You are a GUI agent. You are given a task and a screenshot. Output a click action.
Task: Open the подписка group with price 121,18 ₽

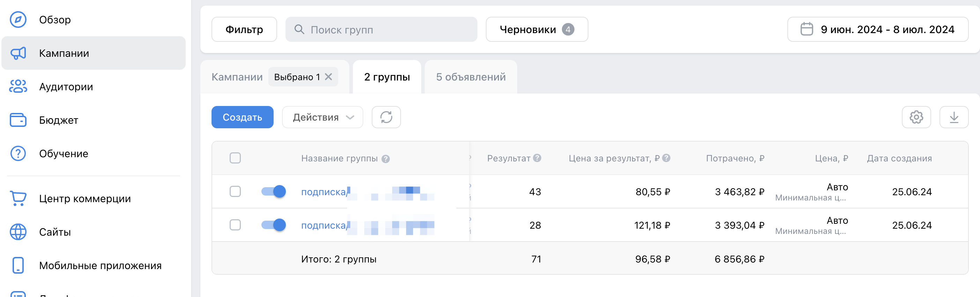[x=325, y=225]
